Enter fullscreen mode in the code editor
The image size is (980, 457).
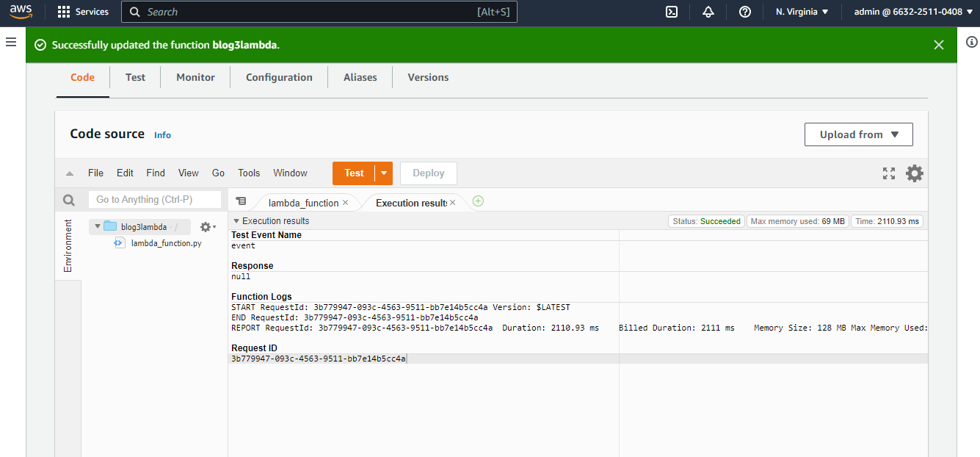[888, 173]
